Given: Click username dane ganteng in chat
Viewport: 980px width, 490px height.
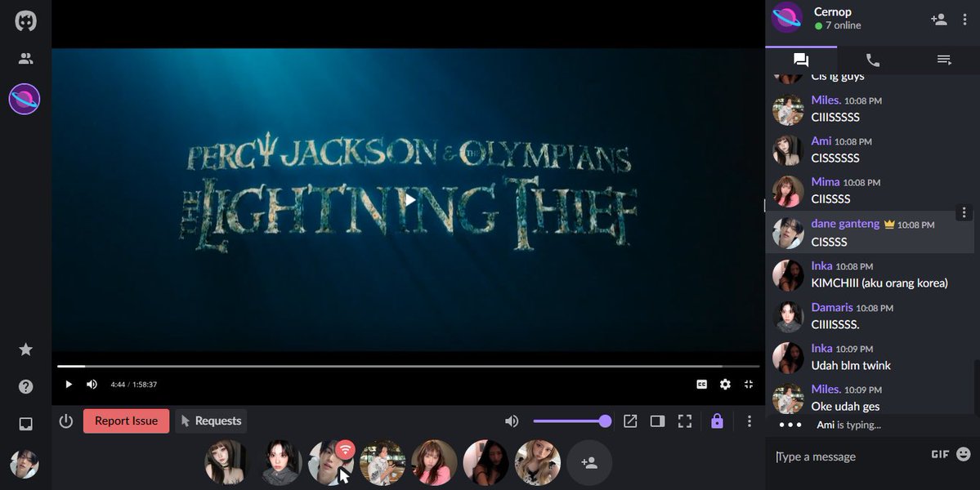Looking at the screenshot, I should tap(845, 224).
